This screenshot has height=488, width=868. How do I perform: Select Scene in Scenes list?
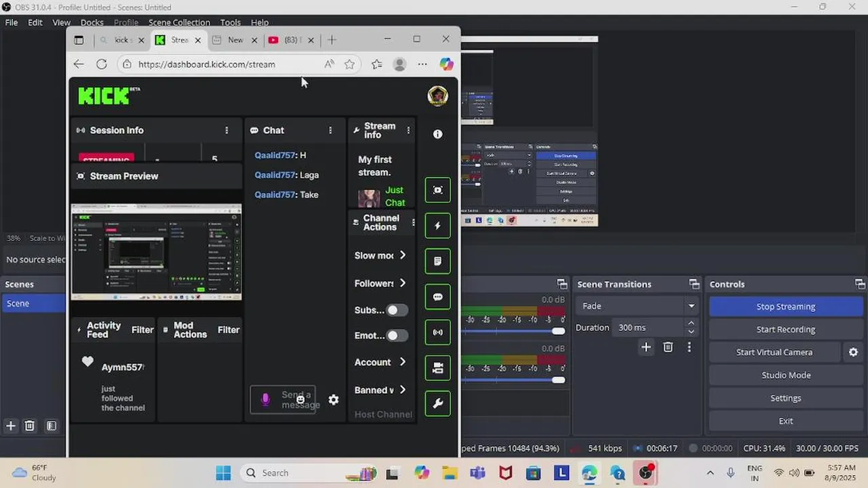34,303
